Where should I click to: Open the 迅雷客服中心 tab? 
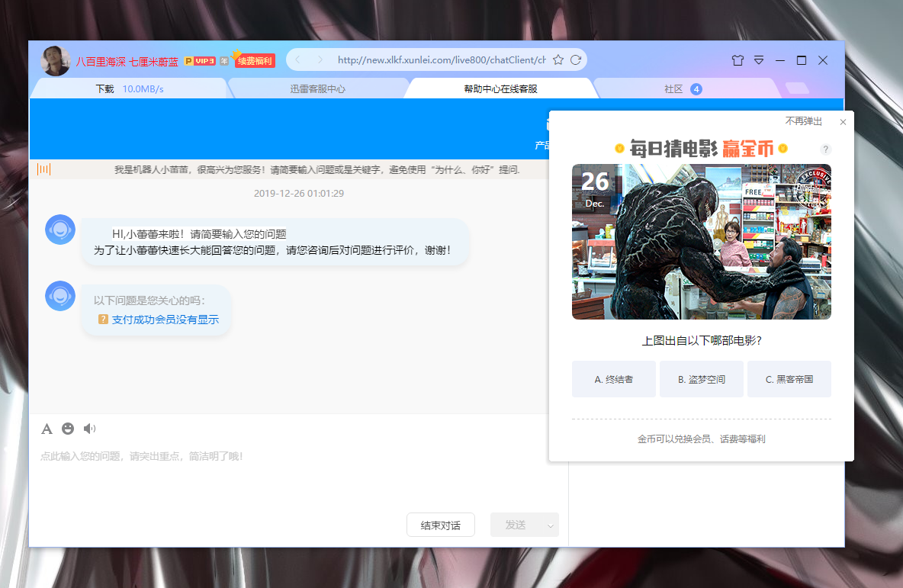click(x=317, y=88)
